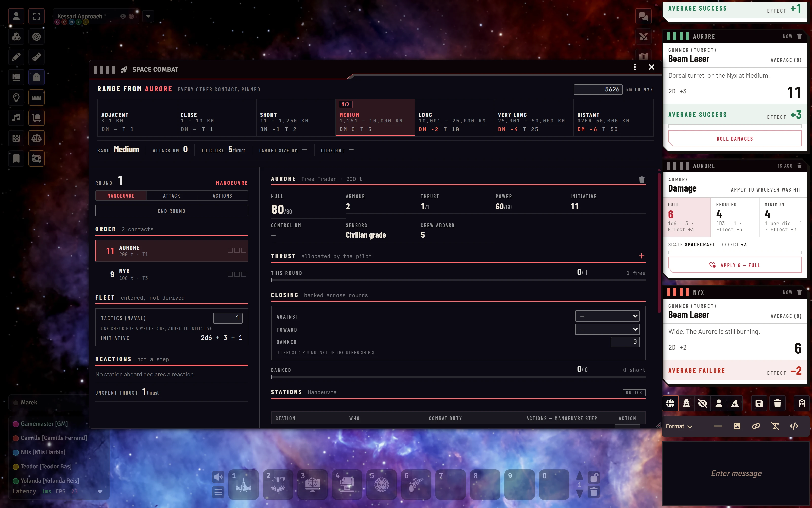Run hotbar macro 1 starfighter

(x=244, y=484)
